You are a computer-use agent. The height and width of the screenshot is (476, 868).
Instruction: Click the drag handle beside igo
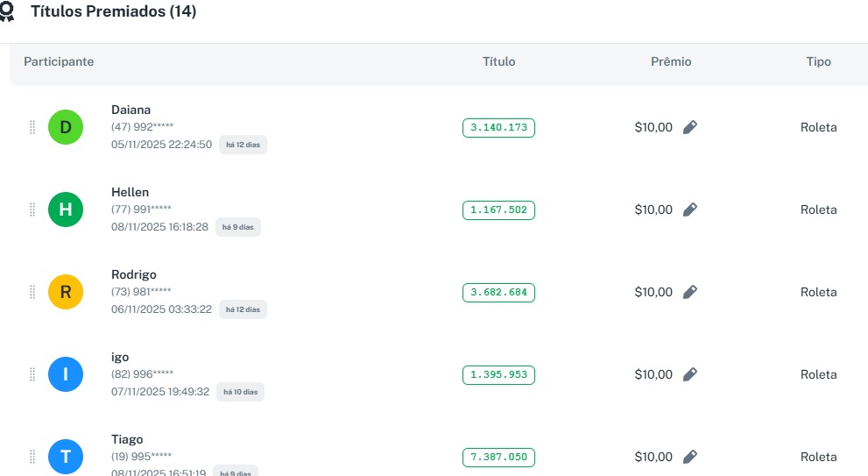coord(32,374)
